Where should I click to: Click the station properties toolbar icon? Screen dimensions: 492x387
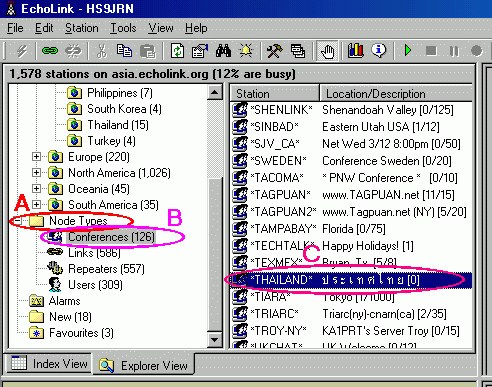pyautogui.click(x=200, y=51)
